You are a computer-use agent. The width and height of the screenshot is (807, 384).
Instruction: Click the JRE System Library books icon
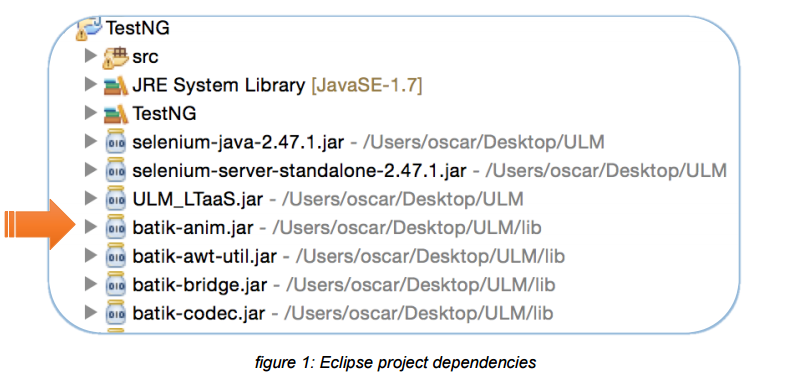pyautogui.click(x=115, y=85)
